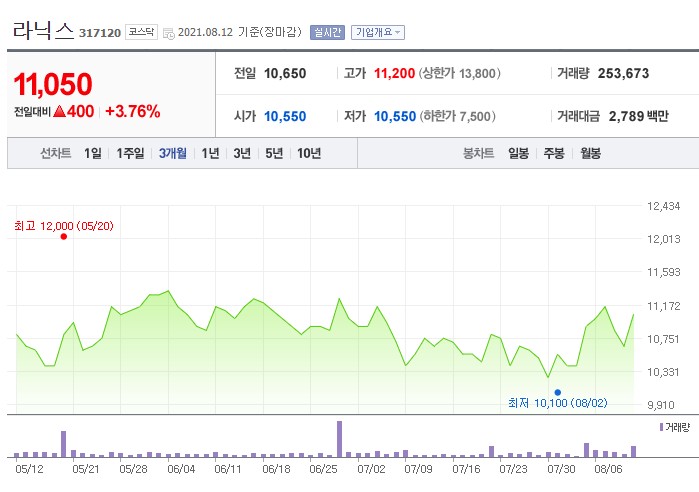Select the 1주일 line chart tab
The image size is (699, 492).
tap(130, 153)
